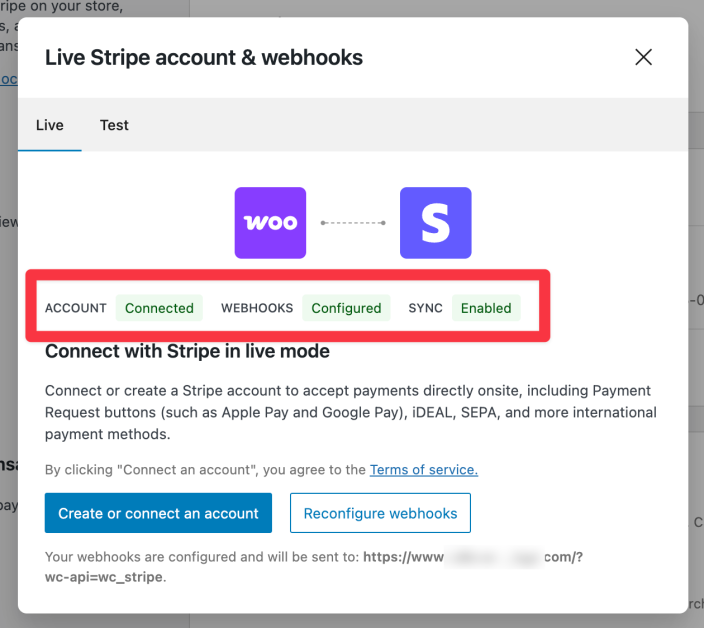
Task: Click the Enabled sync status badge
Action: (486, 308)
